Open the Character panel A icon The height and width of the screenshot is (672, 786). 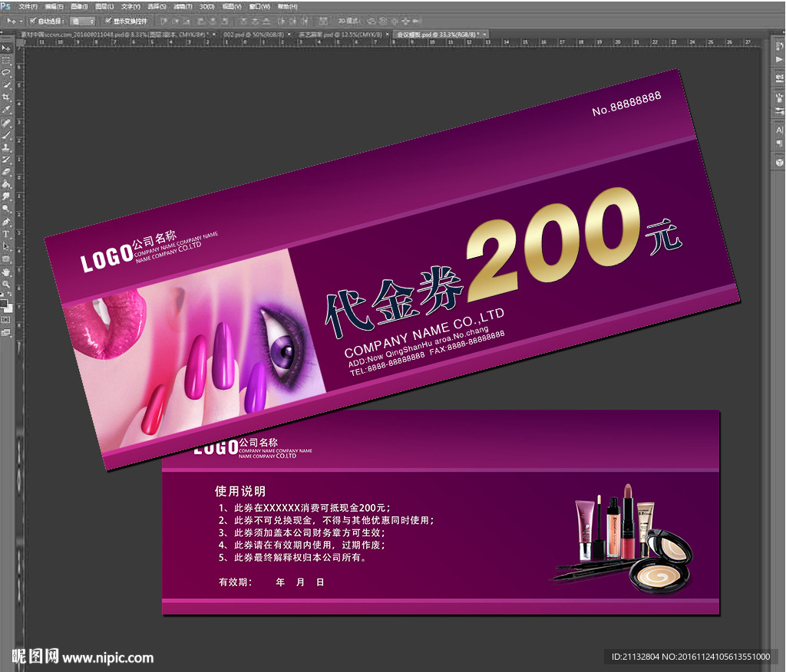tap(780, 130)
